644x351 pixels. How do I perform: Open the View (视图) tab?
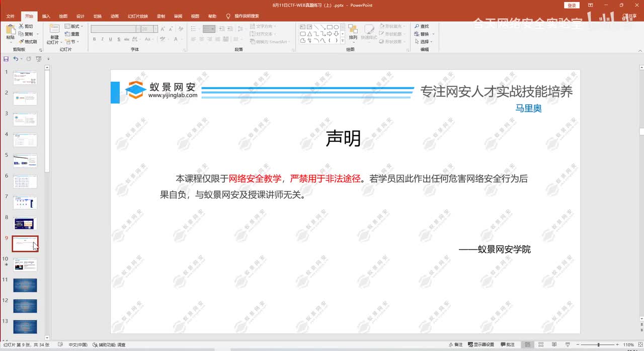[x=195, y=16]
